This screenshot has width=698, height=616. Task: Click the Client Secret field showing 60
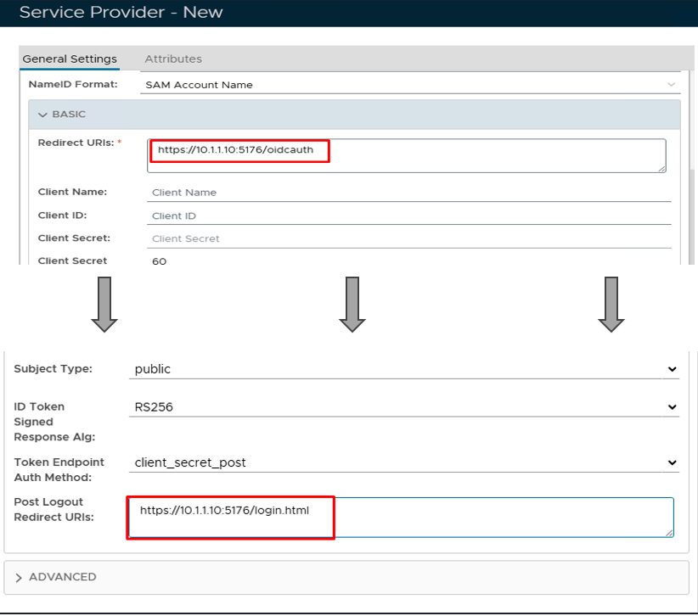coord(408,261)
